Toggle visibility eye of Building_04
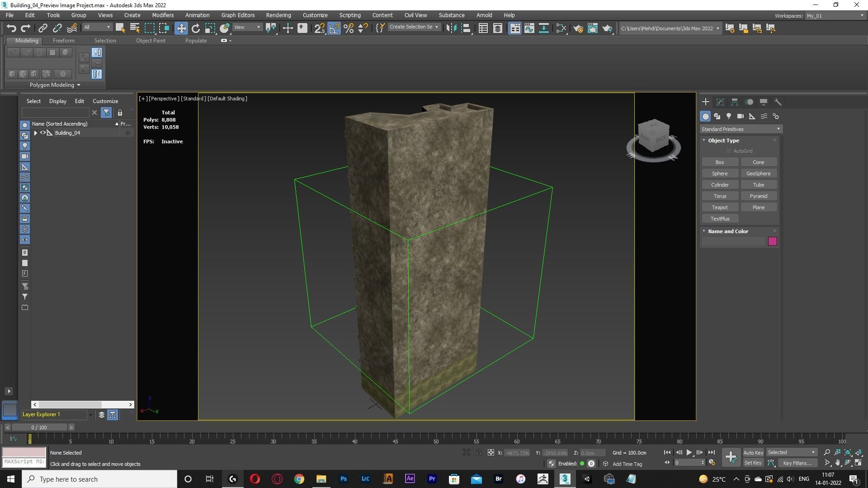Image resolution: width=868 pixels, height=488 pixels. pyautogui.click(x=43, y=133)
